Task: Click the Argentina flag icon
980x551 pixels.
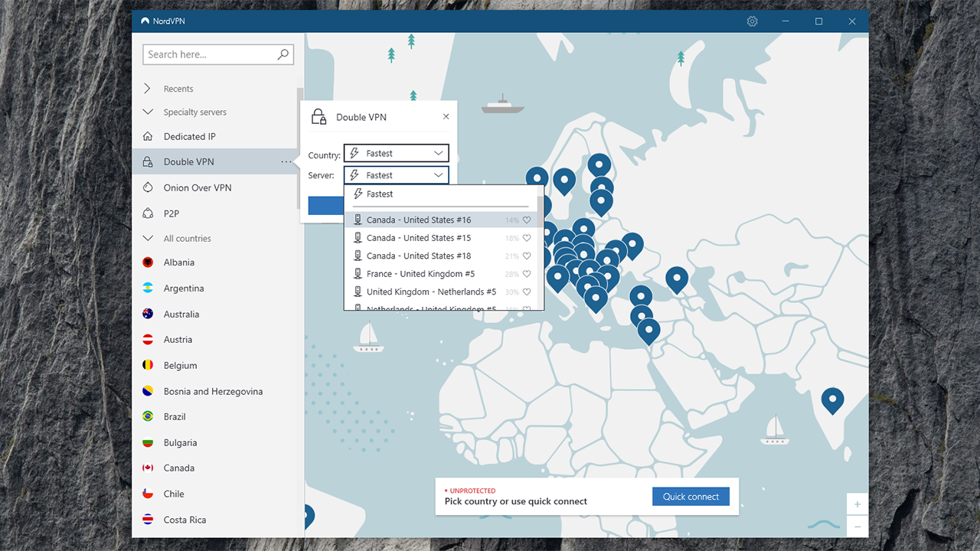Action: click(x=148, y=289)
